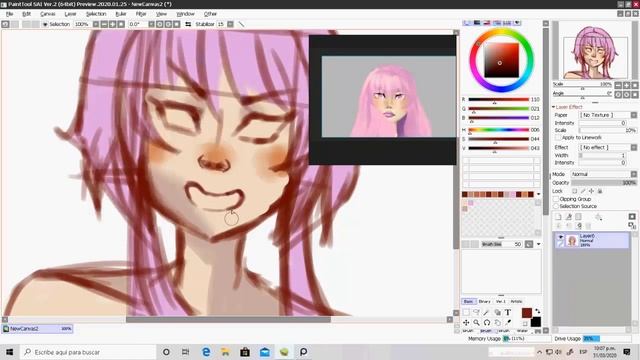Select the Shape tool in toolbox
Screen dimensions: 640x360
click(498, 312)
